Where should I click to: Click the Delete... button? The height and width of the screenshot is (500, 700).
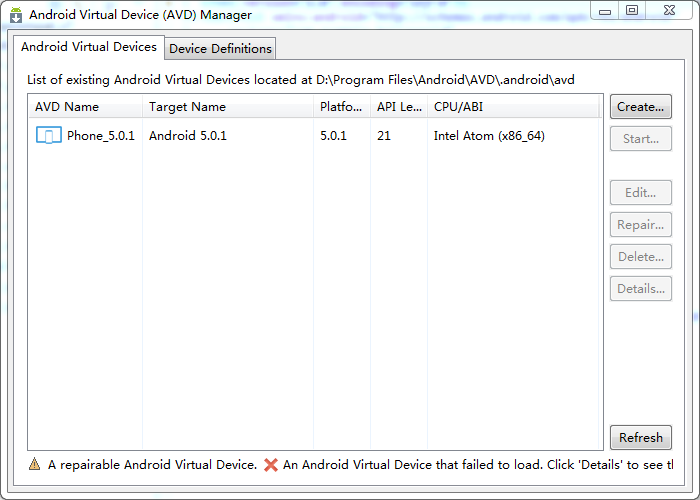tap(641, 257)
